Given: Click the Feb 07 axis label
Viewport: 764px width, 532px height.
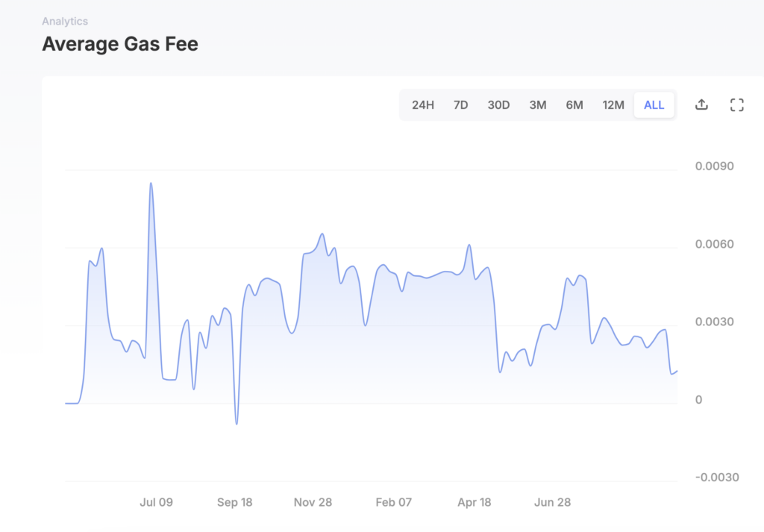Looking at the screenshot, I should point(393,502).
